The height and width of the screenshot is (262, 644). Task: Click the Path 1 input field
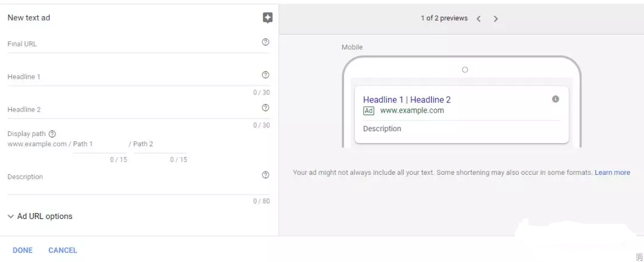[x=100, y=145]
